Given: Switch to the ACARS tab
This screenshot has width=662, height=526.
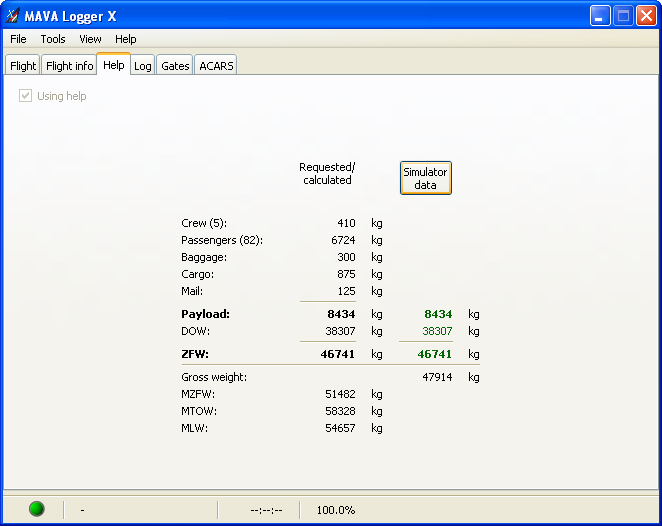Looking at the screenshot, I should click(216, 66).
